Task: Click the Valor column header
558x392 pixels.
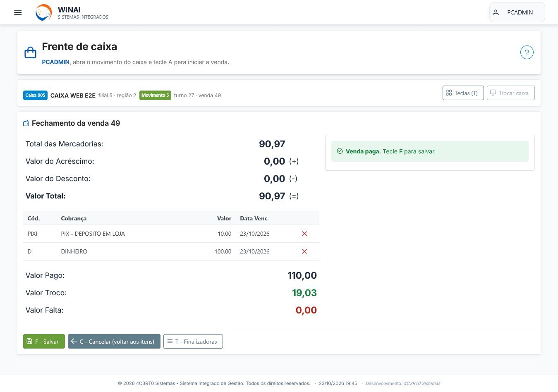Action: (224, 218)
